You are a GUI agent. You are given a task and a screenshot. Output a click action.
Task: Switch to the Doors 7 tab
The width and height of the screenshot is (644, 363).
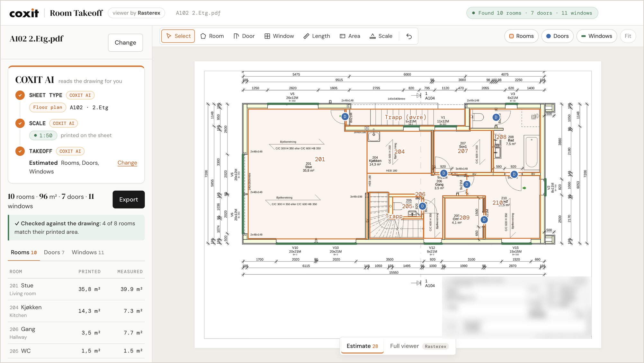pos(54,252)
